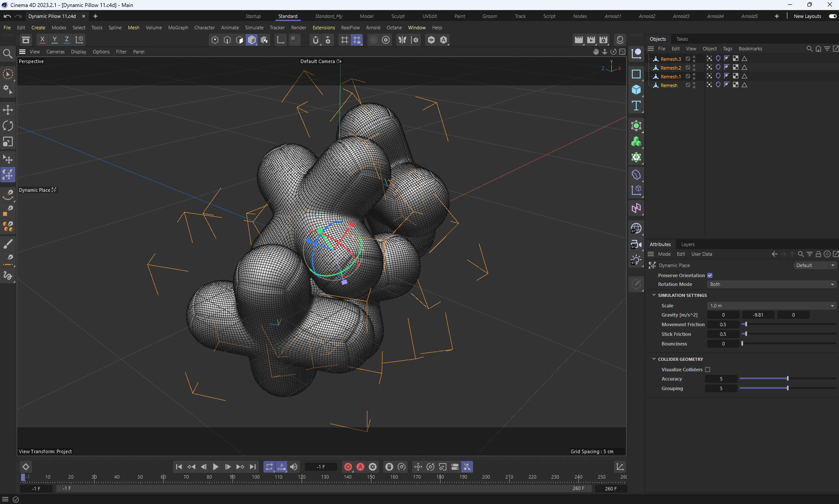Image resolution: width=839 pixels, height=504 pixels.
Task: Enable Visualize Colliders checkbox
Action: tap(708, 370)
